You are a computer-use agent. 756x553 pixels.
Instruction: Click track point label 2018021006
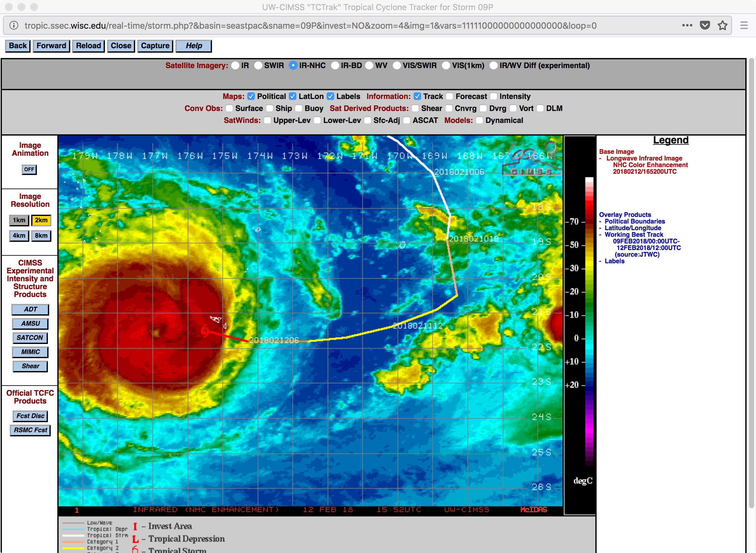click(459, 172)
